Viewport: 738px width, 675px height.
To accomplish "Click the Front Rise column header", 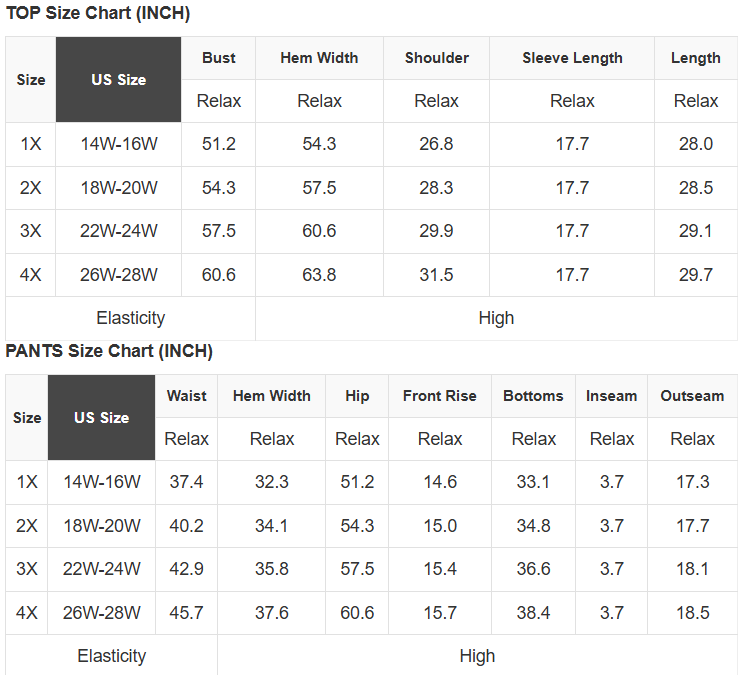I will (x=439, y=396).
